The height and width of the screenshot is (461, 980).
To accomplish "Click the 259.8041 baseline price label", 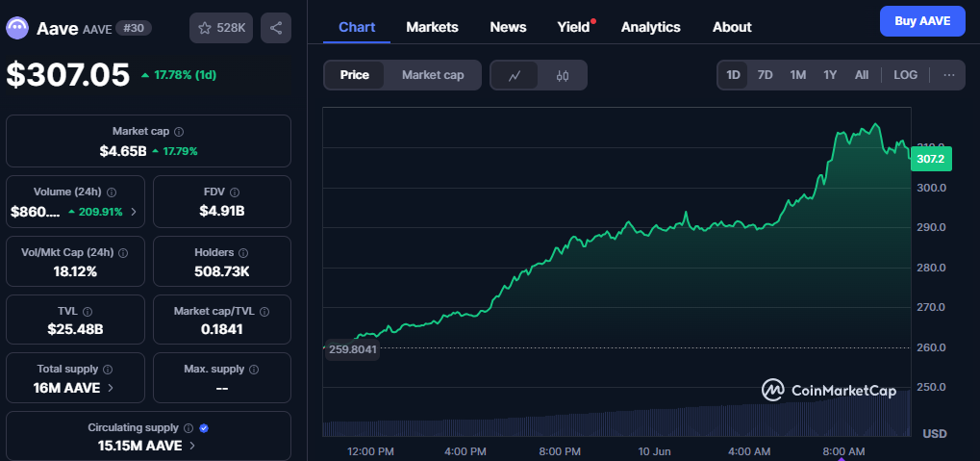I will click(x=353, y=349).
